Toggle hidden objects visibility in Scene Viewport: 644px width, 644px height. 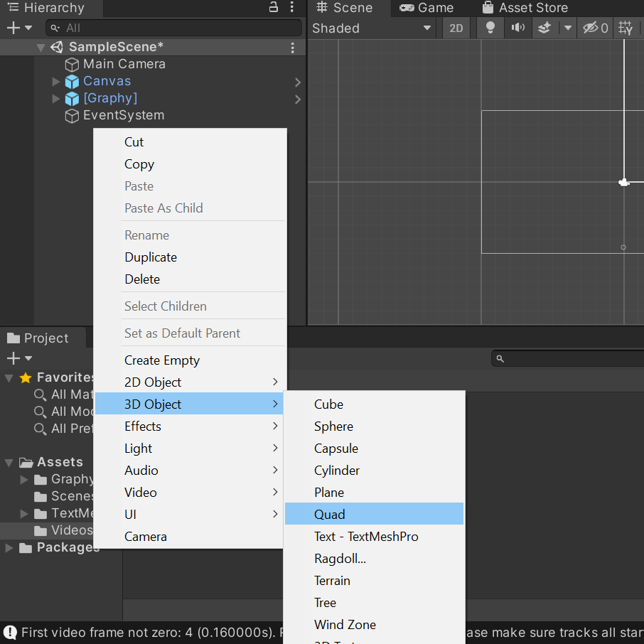point(594,28)
